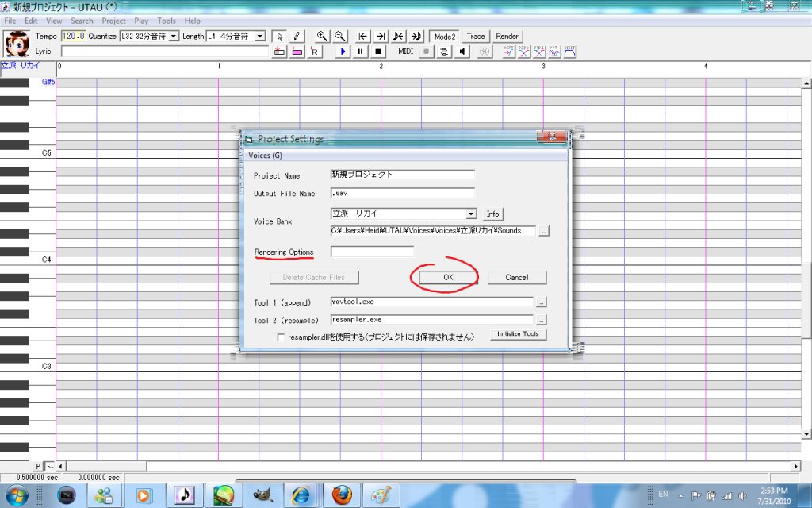Jump to the end with right-bar arrow
The height and width of the screenshot is (508, 812).
(381, 37)
